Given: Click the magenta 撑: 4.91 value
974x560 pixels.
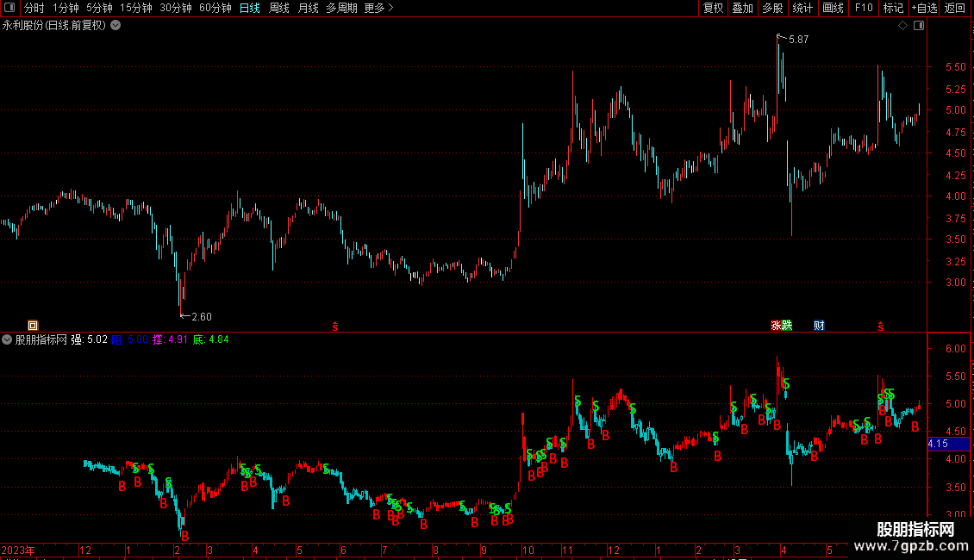Looking at the screenshot, I should point(170,339).
